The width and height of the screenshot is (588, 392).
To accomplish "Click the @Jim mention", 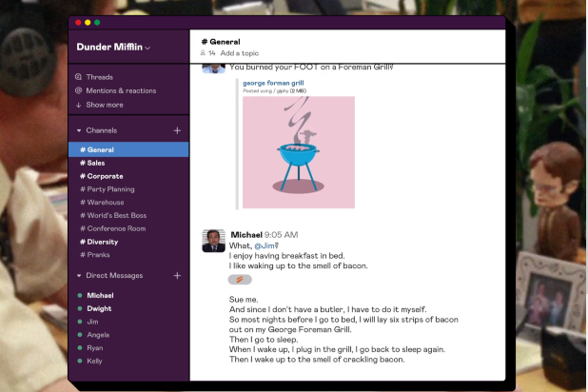I will tap(265, 245).
